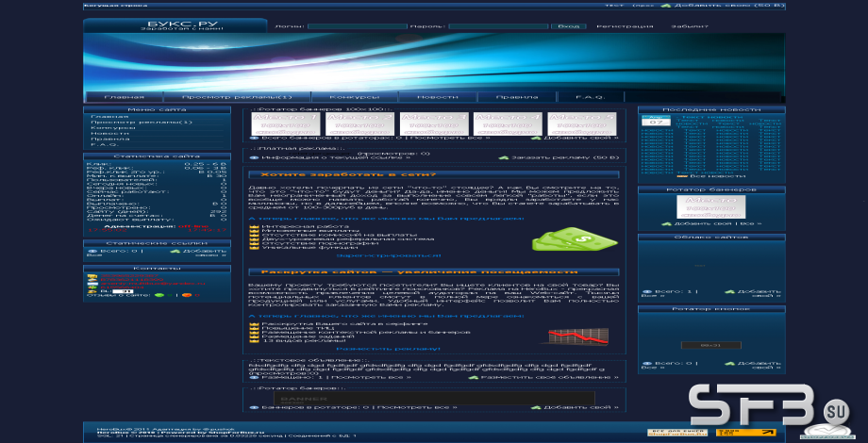Click the Место 1 banner slot
The image size is (868, 443).
tap(286, 123)
